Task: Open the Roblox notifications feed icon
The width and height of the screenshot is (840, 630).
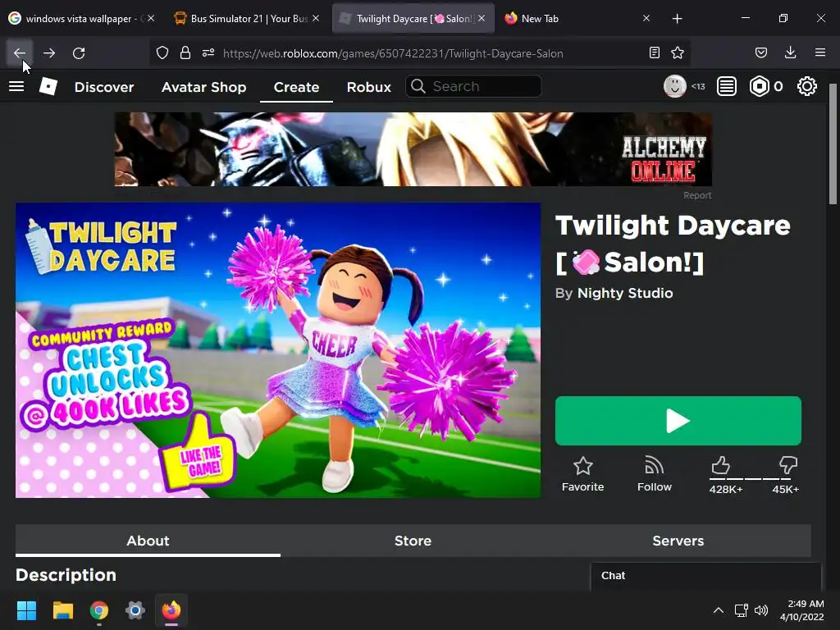Action: 727,86
